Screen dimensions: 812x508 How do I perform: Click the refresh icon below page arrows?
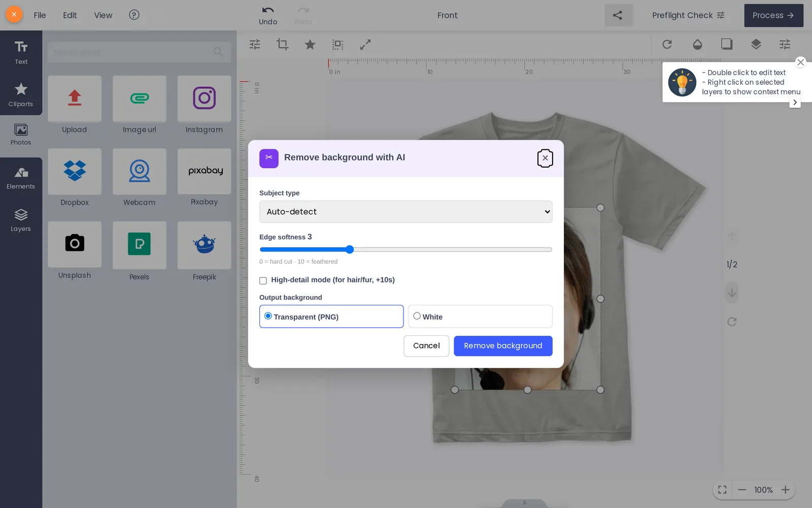(732, 322)
